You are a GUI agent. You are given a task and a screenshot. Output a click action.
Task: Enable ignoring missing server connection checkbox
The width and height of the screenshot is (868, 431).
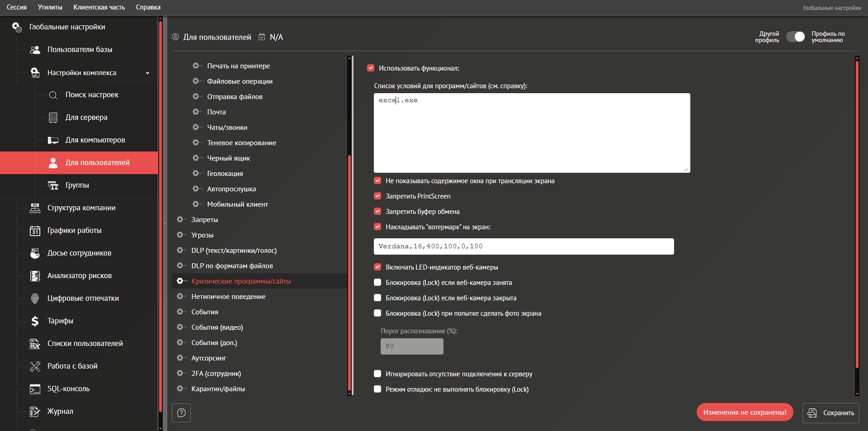click(377, 374)
